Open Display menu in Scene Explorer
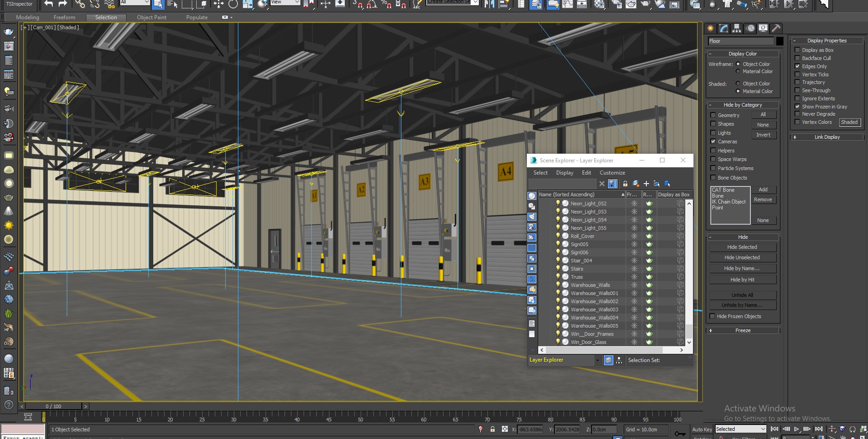Image resolution: width=868 pixels, height=439 pixels. pos(565,173)
